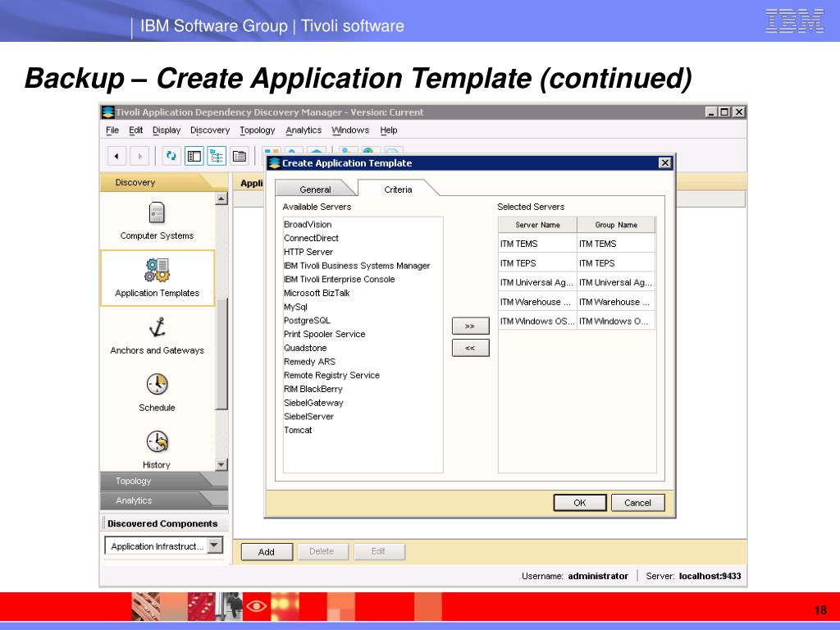Toggle the tree view toolbar button
840x630 pixels.
217,156
